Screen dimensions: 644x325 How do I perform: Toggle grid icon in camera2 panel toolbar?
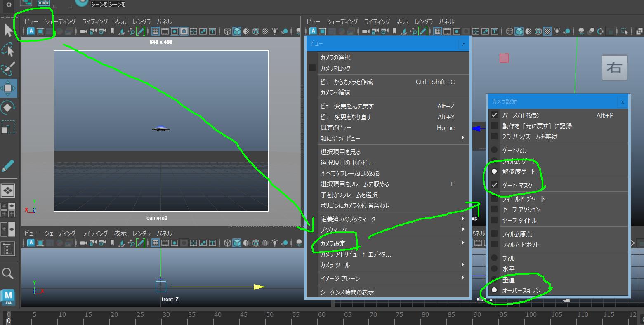[x=156, y=31]
